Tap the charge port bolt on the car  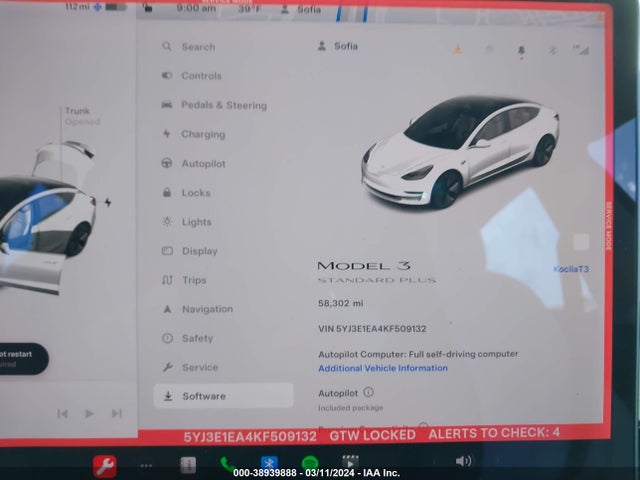click(108, 202)
